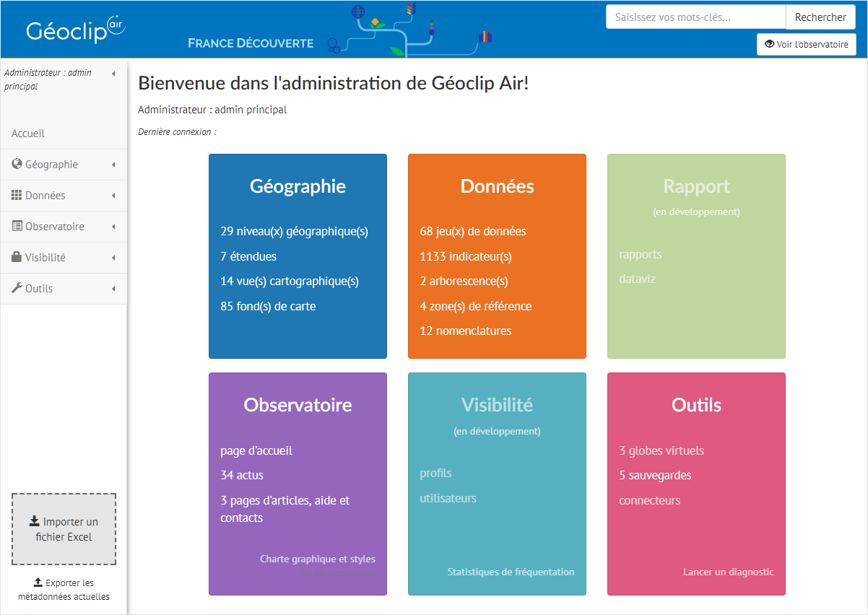868x615 pixels.
Task: Expand the Outils sidebar menu arrow
Action: point(114,289)
